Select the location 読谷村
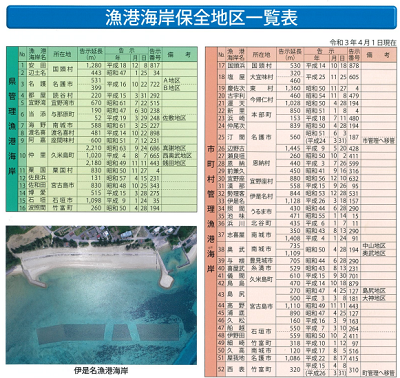The height and width of the screenshot is (378, 400). 62,96
